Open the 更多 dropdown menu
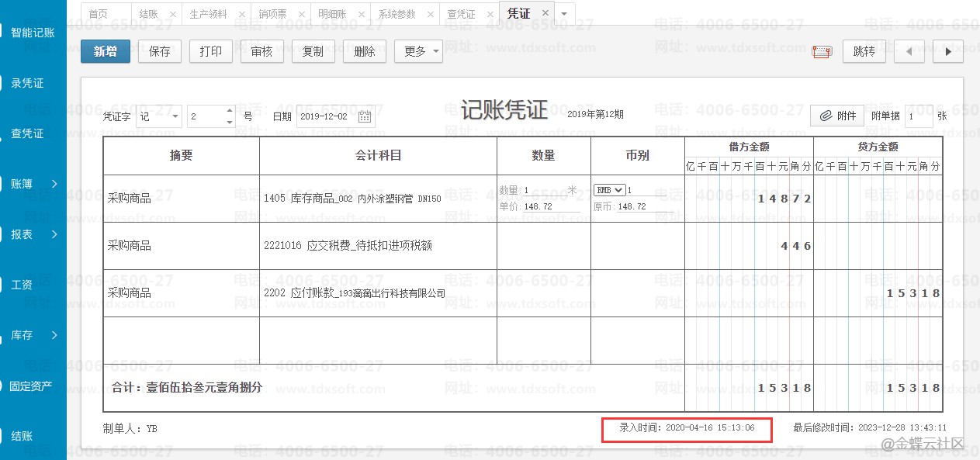980x460 pixels. [x=418, y=52]
